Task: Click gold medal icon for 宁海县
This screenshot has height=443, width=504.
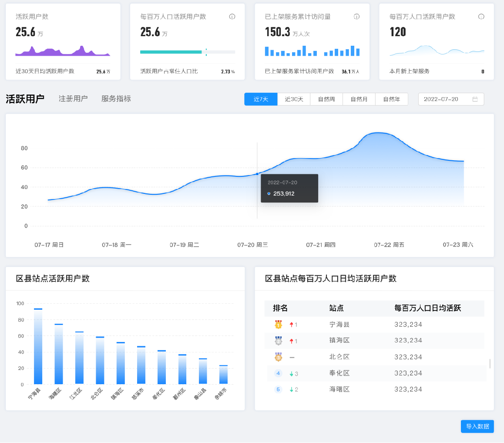Action: 279,324
